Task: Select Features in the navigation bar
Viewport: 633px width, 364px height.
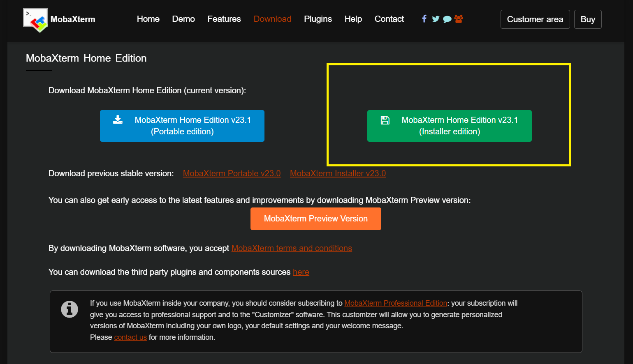Action: (x=224, y=19)
